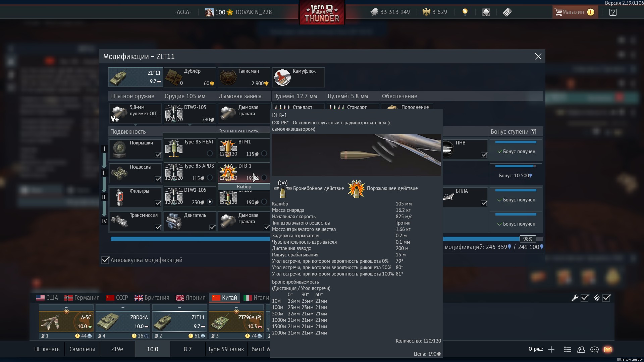Switch to the СССР nation tab
Screen dimensions: 644x362
(x=117, y=298)
